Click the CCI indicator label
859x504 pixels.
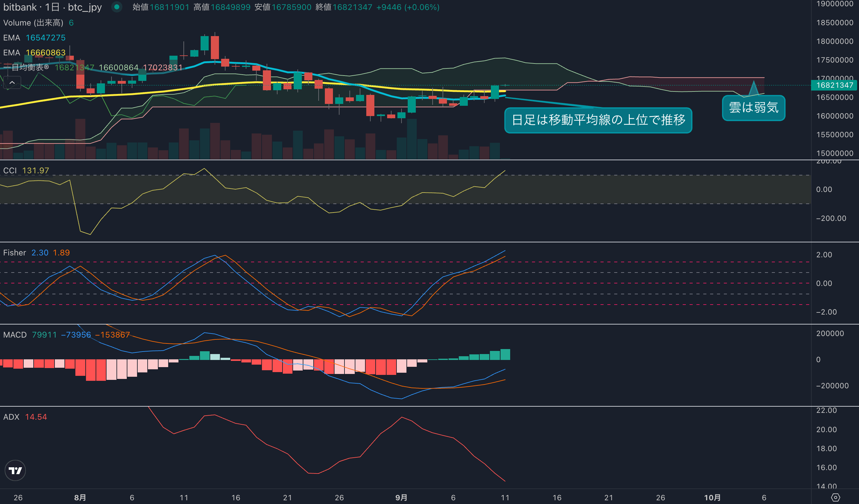coord(10,170)
